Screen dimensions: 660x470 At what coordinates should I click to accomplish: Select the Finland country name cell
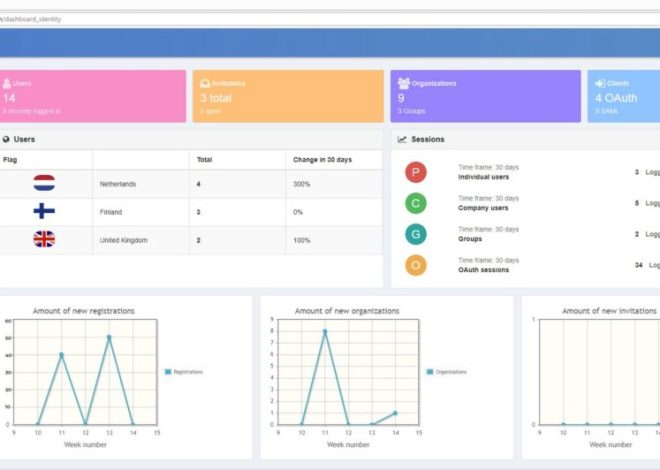111,212
